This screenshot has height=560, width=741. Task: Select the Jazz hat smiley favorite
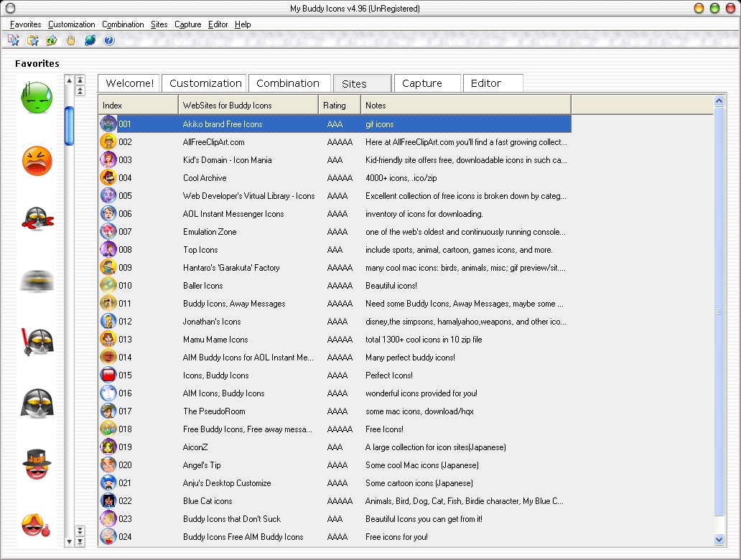pos(37,464)
